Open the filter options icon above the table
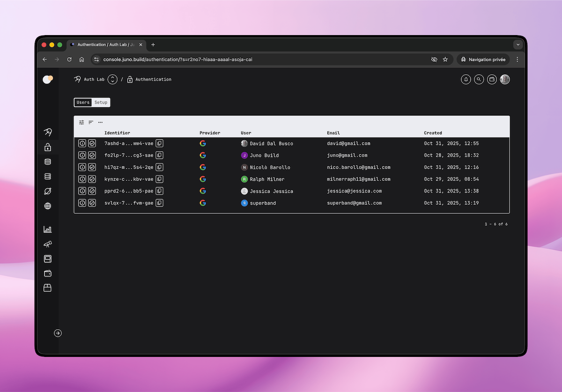This screenshot has width=562, height=392. click(81, 122)
